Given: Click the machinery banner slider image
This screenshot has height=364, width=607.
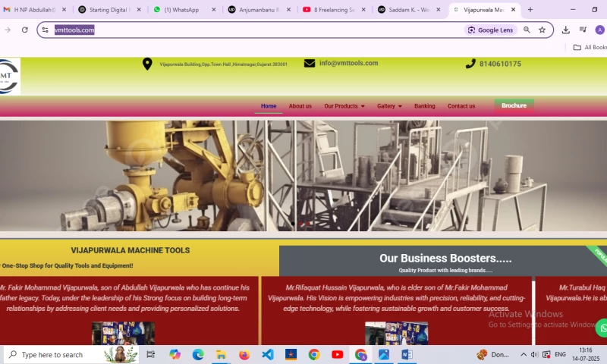Looking at the screenshot, I should (x=303, y=176).
